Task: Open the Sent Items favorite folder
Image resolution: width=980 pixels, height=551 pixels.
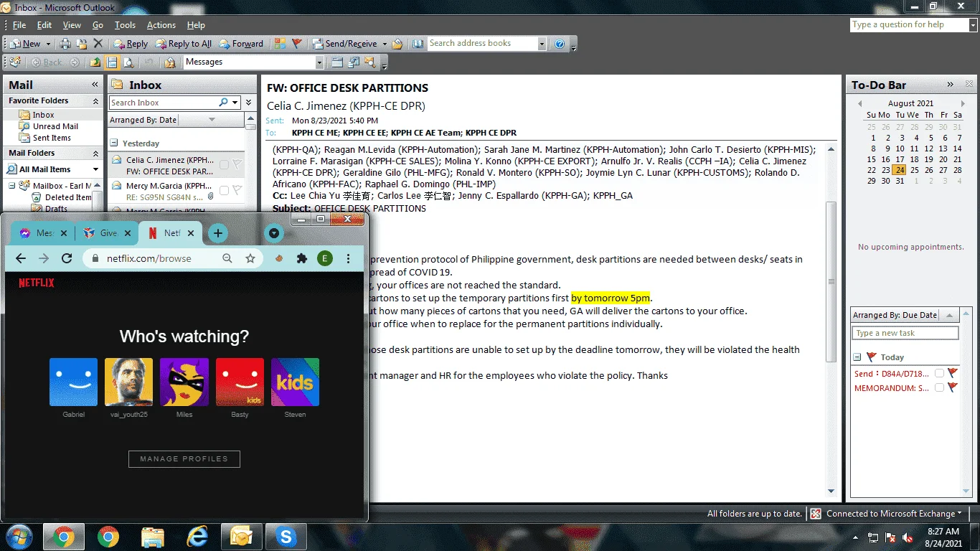Action: click(52, 138)
